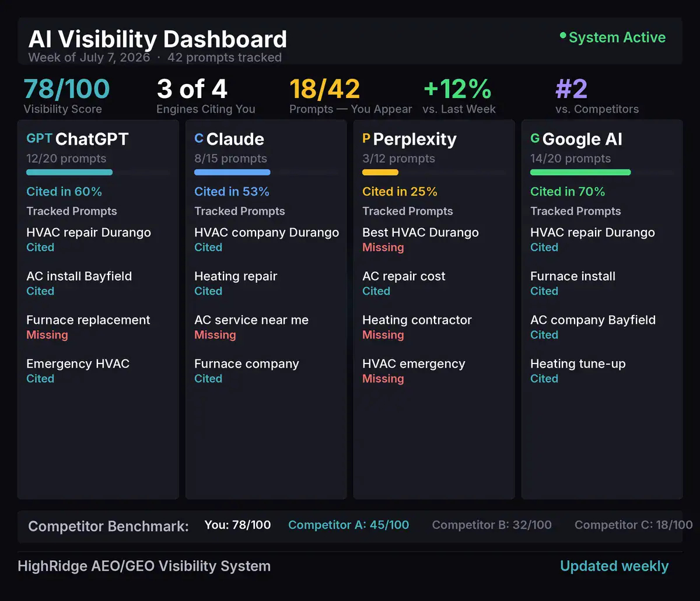Click the G badge beside Google AI

pos(535,139)
